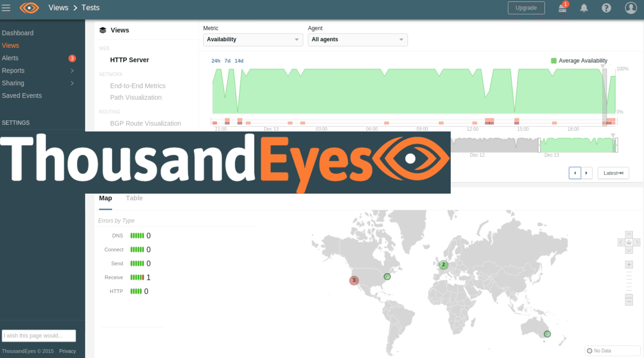Open the alerts bell icon

(584, 8)
